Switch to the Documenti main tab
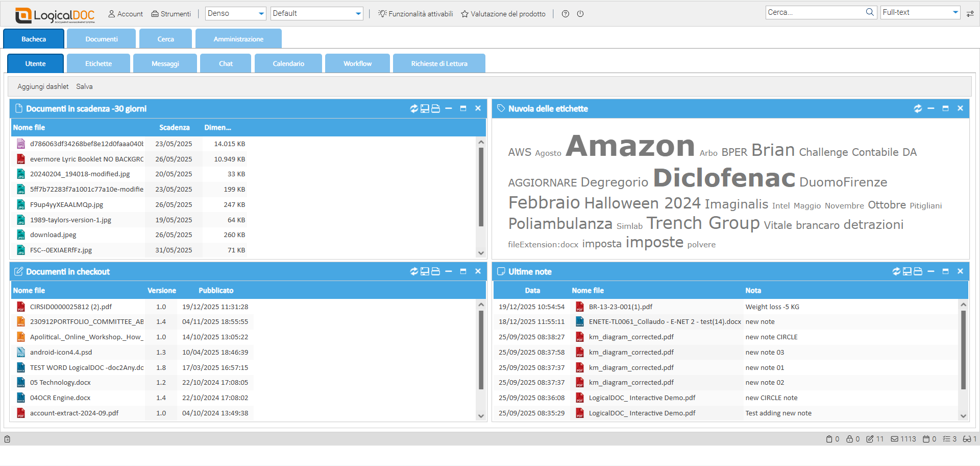Image resolution: width=980 pixels, height=466 pixels. [x=101, y=39]
